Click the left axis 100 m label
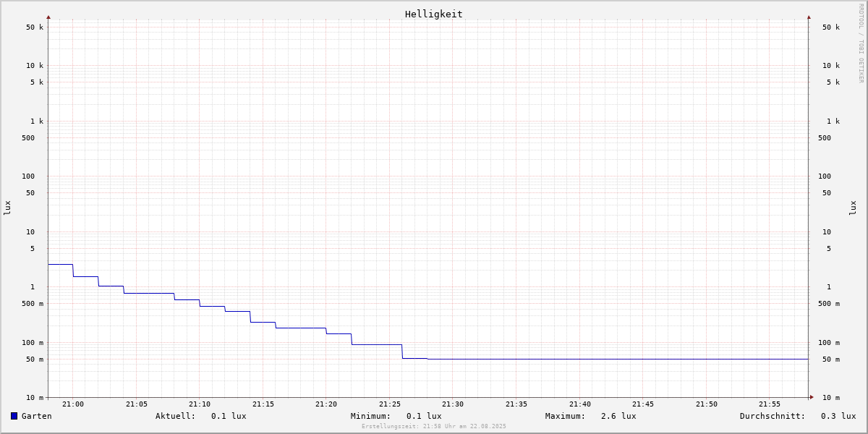Screen dimensions: 868x434 [x=33, y=343]
